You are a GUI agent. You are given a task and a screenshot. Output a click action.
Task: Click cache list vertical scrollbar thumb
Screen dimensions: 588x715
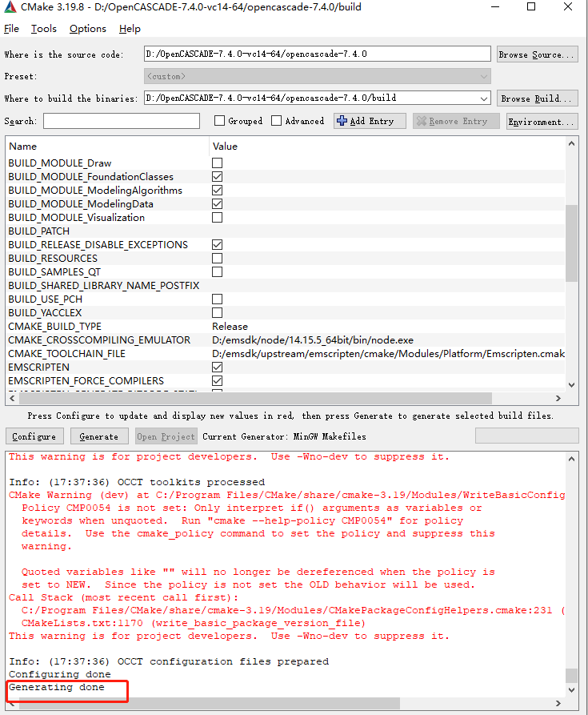coord(572,243)
